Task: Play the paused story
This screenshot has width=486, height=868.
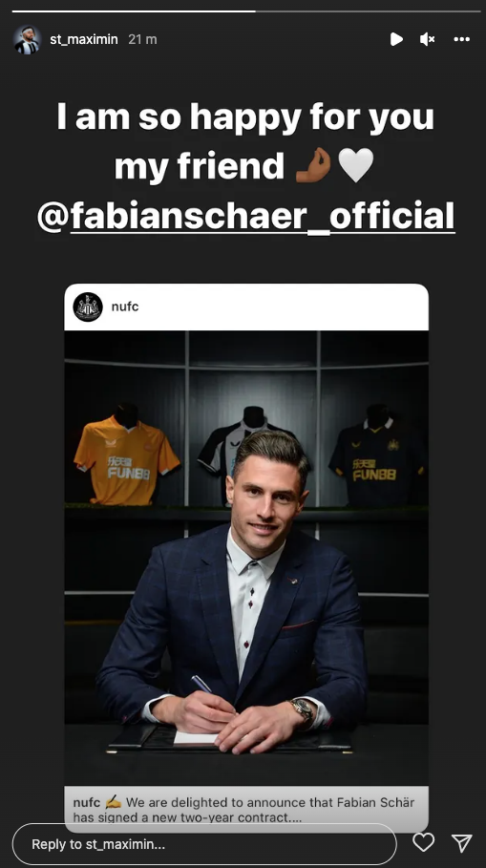Action: (396, 39)
